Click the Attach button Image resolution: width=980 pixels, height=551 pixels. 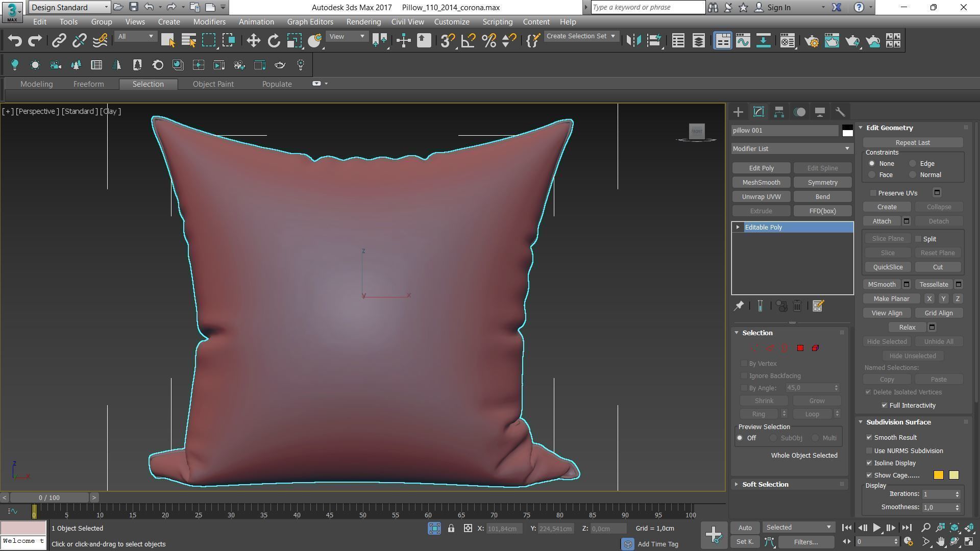coord(881,221)
